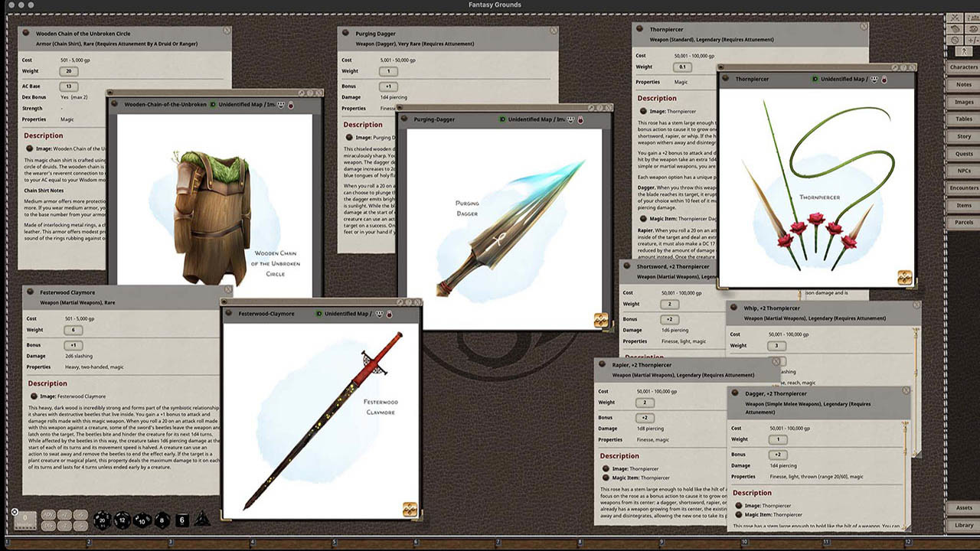The width and height of the screenshot is (980, 551).
Task: Roll the black d20 die
Action: pyautogui.click(x=102, y=520)
